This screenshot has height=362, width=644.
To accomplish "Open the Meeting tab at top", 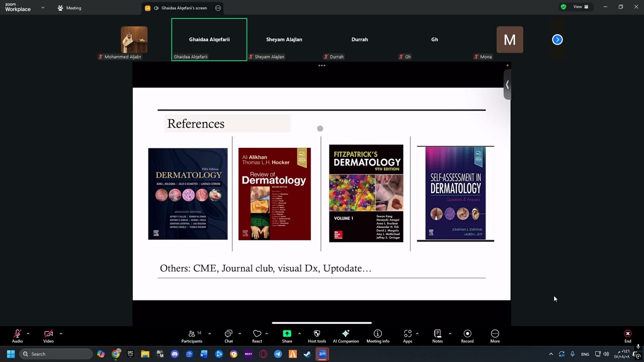I will pyautogui.click(x=69, y=8).
